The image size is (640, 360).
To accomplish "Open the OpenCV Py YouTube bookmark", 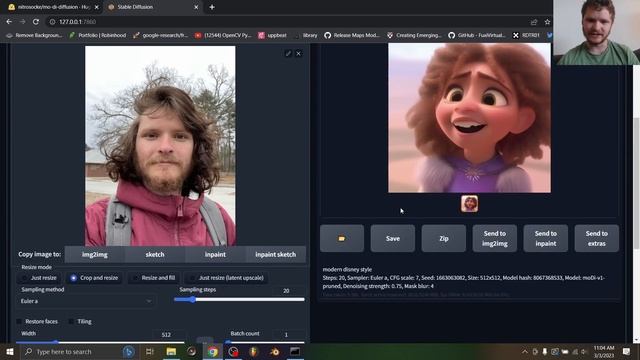I will 223,36.
